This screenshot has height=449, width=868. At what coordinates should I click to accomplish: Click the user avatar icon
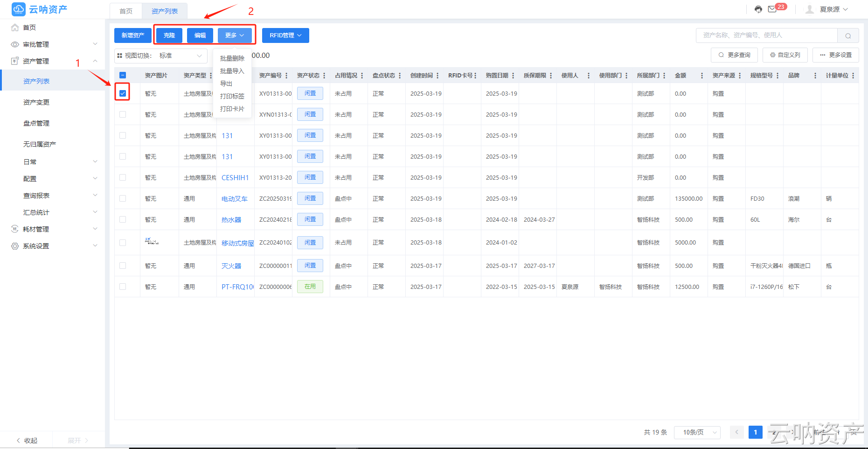point(810,9)
